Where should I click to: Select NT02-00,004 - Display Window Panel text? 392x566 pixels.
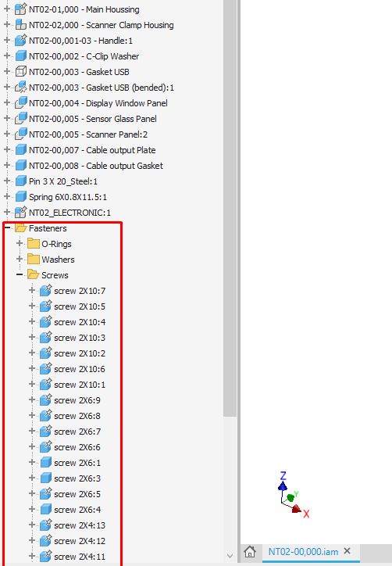pos(98,103)
